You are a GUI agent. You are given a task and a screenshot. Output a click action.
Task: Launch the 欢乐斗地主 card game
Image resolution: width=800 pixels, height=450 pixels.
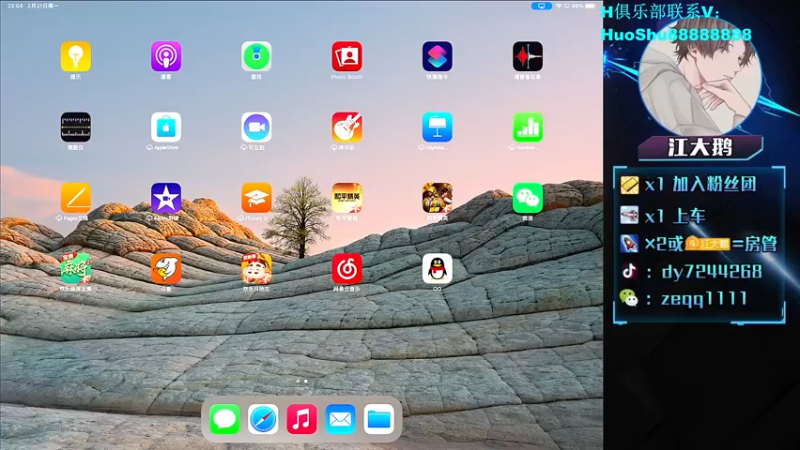256,268
